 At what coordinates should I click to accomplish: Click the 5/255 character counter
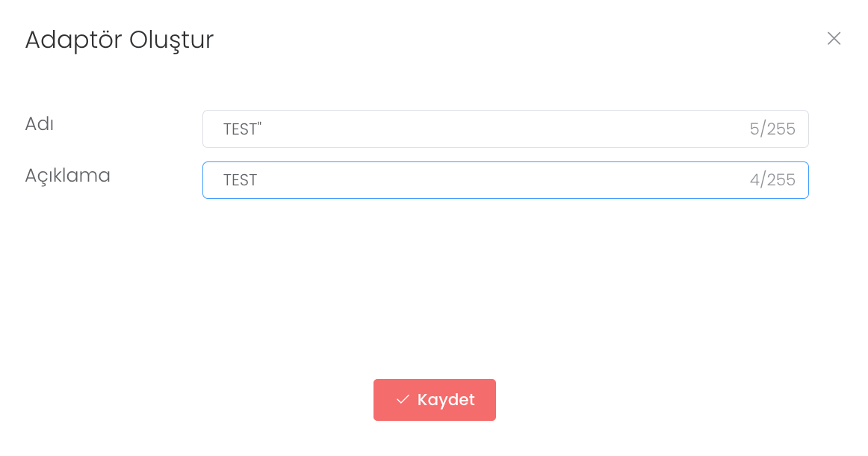tap(772, 129)
